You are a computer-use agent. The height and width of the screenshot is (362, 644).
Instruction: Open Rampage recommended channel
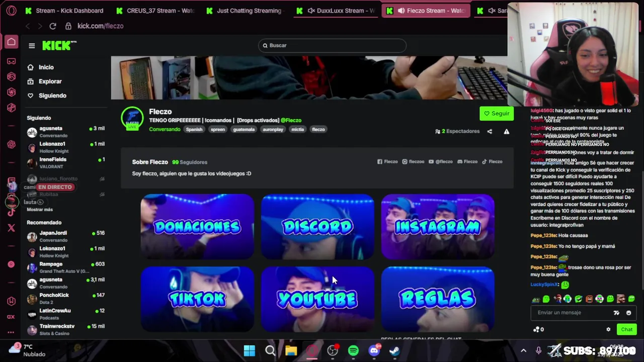(x=66, y=267)
